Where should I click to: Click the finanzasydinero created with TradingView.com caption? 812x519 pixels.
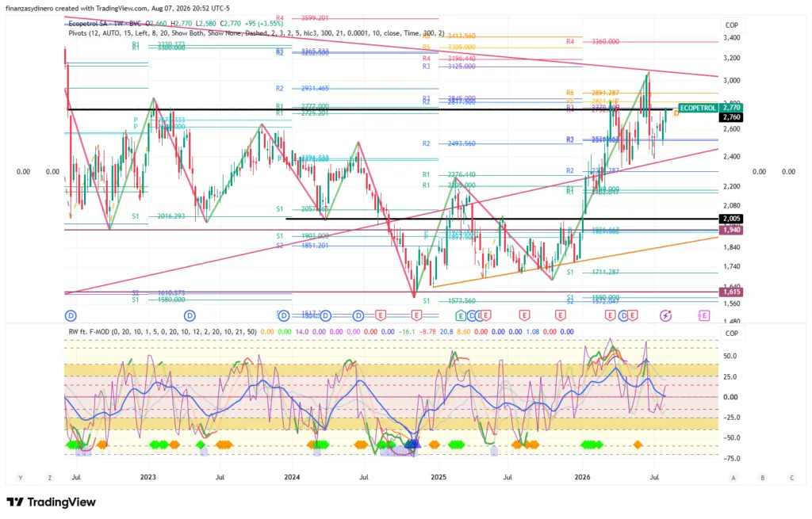[x=117, y=8]
